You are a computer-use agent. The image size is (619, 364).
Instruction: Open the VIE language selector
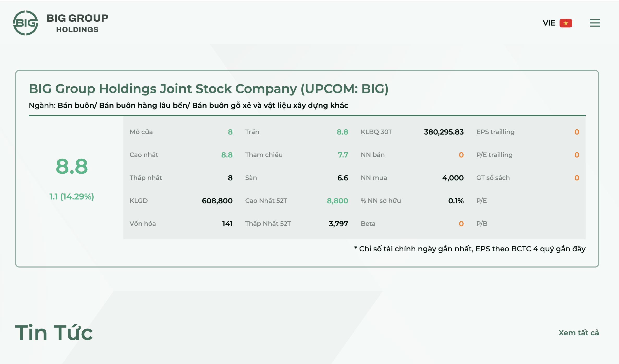549,23
